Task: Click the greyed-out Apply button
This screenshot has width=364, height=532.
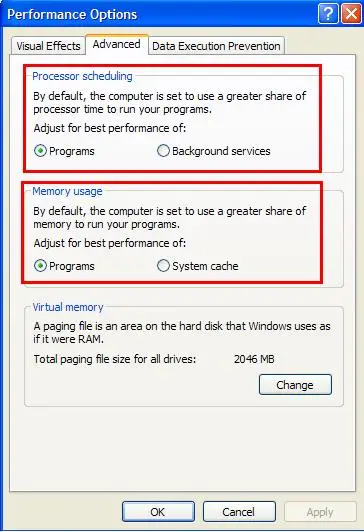Action: pyautogui.click(x=320, y=512)
